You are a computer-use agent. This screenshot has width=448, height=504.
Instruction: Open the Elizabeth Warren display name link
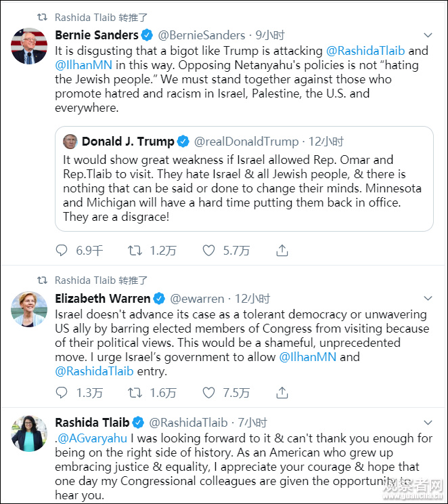[x=102, y=298]
